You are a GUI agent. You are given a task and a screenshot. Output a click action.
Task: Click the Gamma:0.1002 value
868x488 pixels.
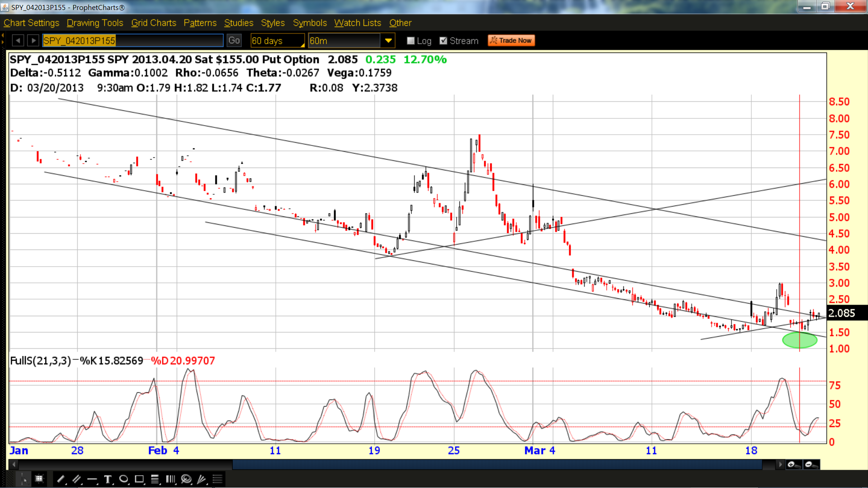pyautogui.click(x=127, y=73)
